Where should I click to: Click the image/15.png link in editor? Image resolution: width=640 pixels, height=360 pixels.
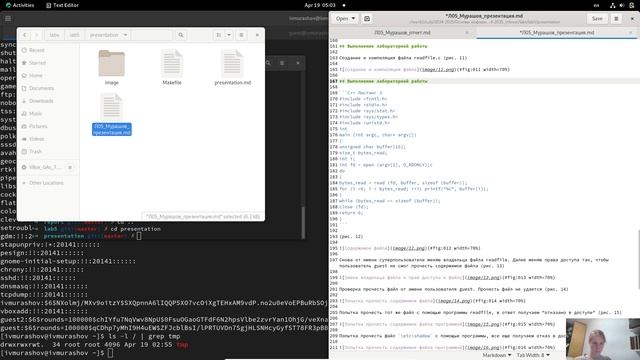pyautogui.click(x=483, y=324)
